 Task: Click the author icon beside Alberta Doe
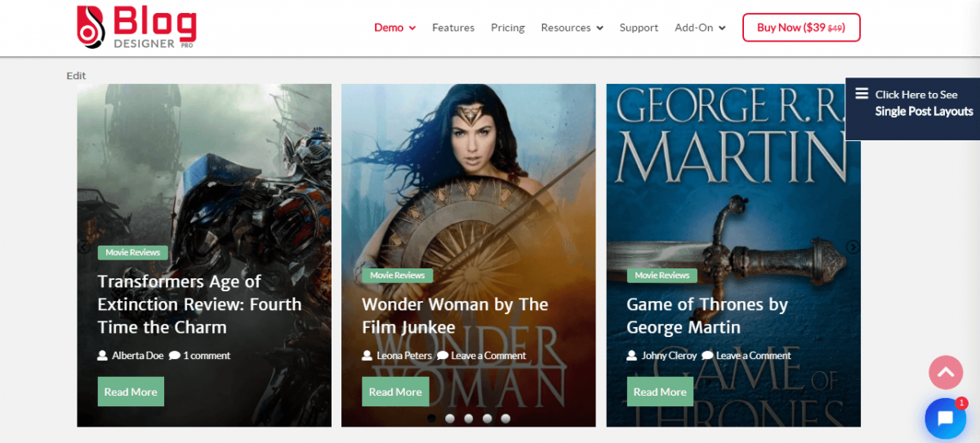click(x=103, y=356)
